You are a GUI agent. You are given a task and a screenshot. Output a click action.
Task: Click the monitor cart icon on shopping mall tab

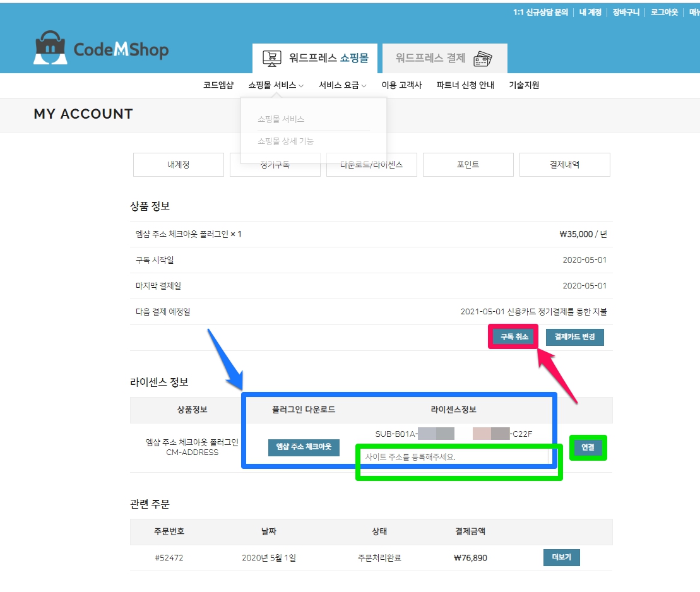[272, 59]
